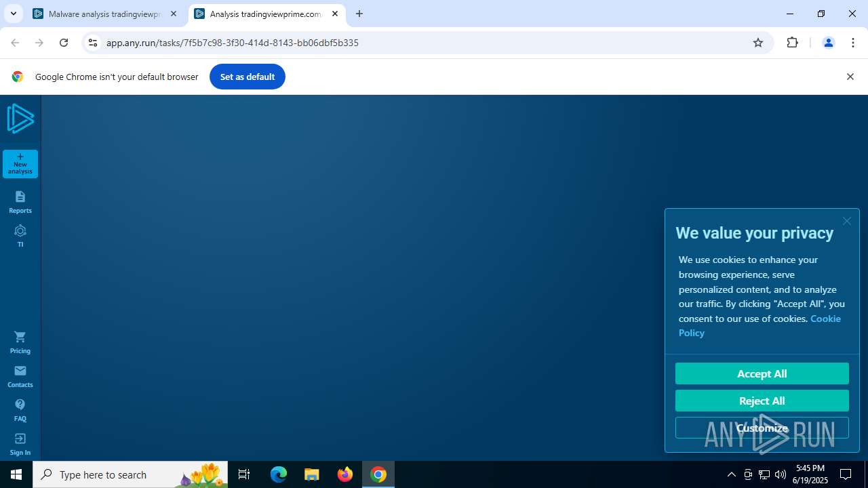This screenshot has width=868, height=488.
Task: Open the Contacts page
Action: pyautogui.click(x=20, y=376)
